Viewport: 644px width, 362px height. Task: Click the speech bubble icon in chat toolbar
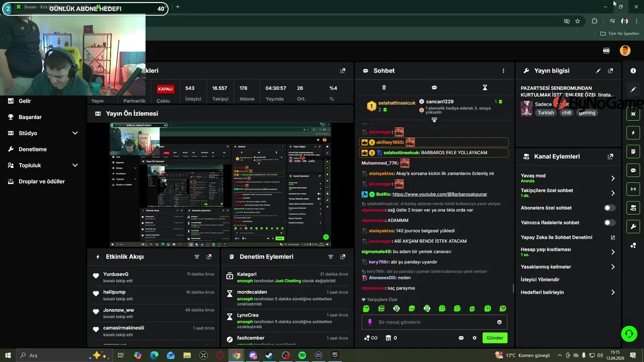[x=434, y=87]
